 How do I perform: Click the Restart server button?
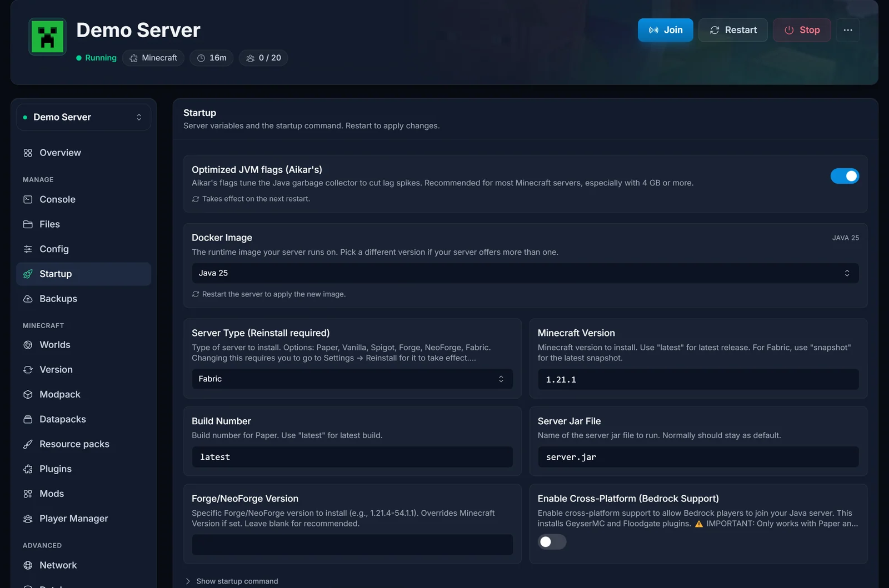coord(733,30)
